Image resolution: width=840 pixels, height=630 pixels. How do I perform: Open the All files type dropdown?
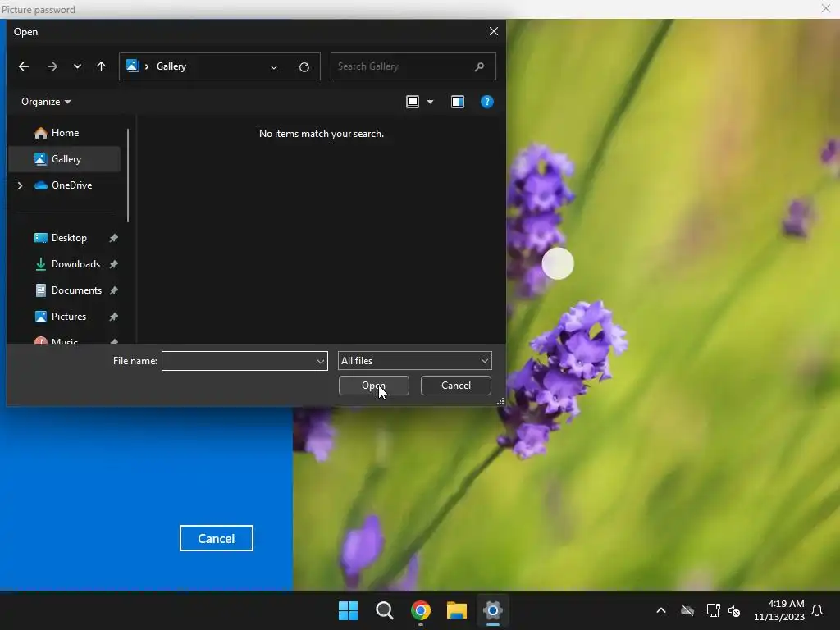coord(414,361)
